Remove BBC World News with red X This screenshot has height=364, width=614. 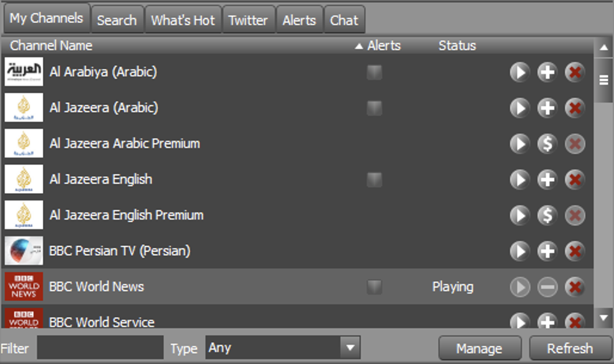pyautogui.click(x=575, y=287)
